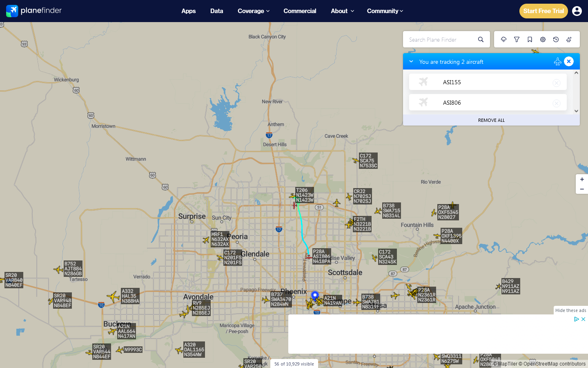Select the AJT884 B752 aircraft icon

coord(58,269)
